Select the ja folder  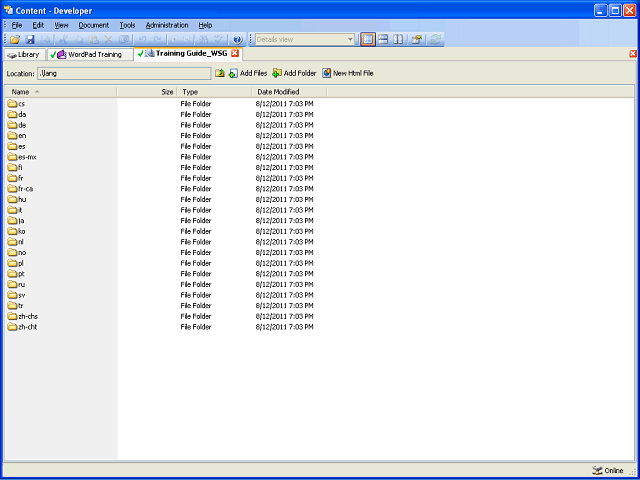[16, 220]
